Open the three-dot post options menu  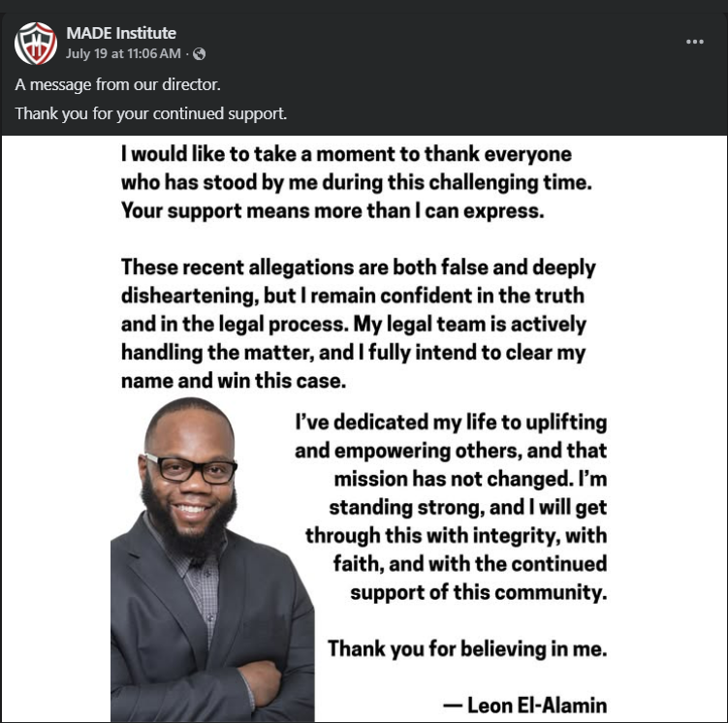tap(695, 42)
